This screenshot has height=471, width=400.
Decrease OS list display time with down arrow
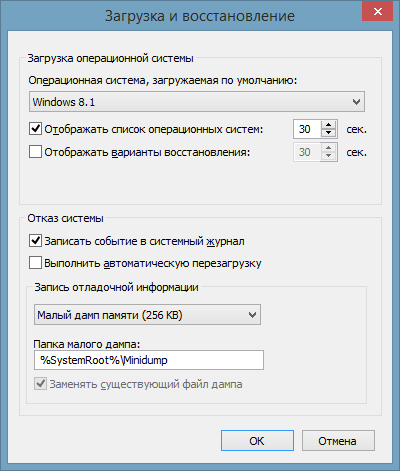coord(329,133)
